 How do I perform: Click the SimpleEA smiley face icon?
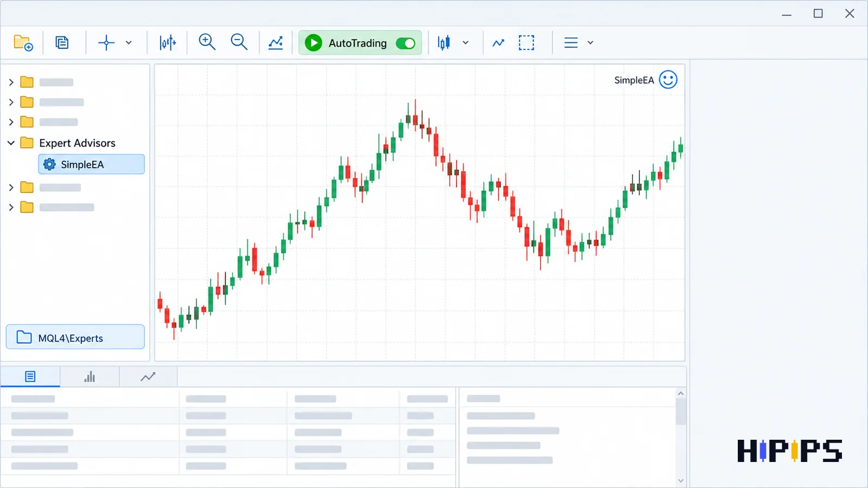tap(668, 80)
